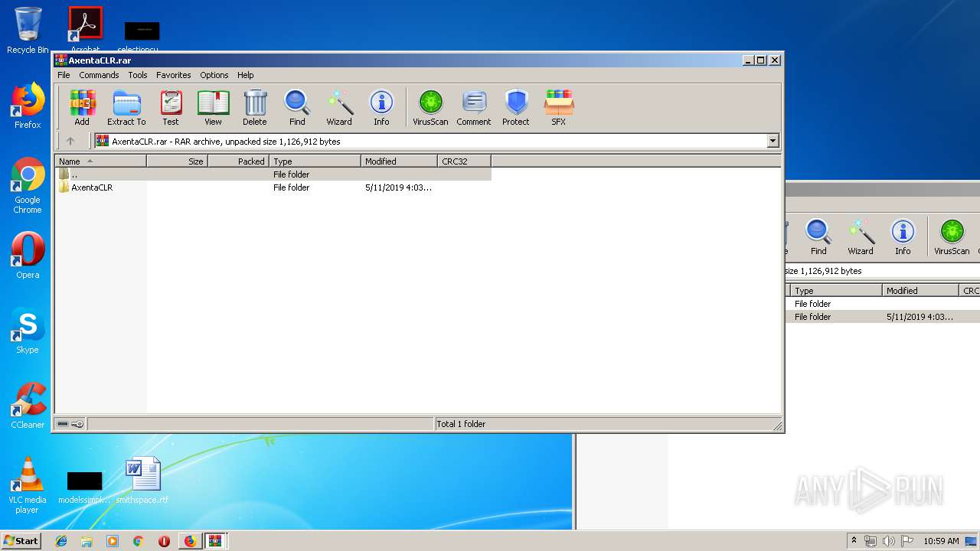Open the WinRAR taskbar button
Viewport: 980px width, 551px height.
coord(215,541)
